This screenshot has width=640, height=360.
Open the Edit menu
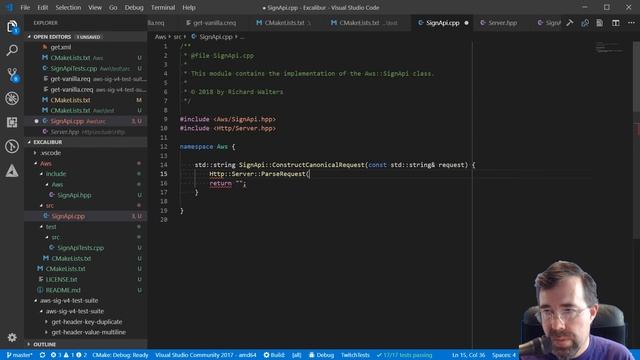click(42, 7)
